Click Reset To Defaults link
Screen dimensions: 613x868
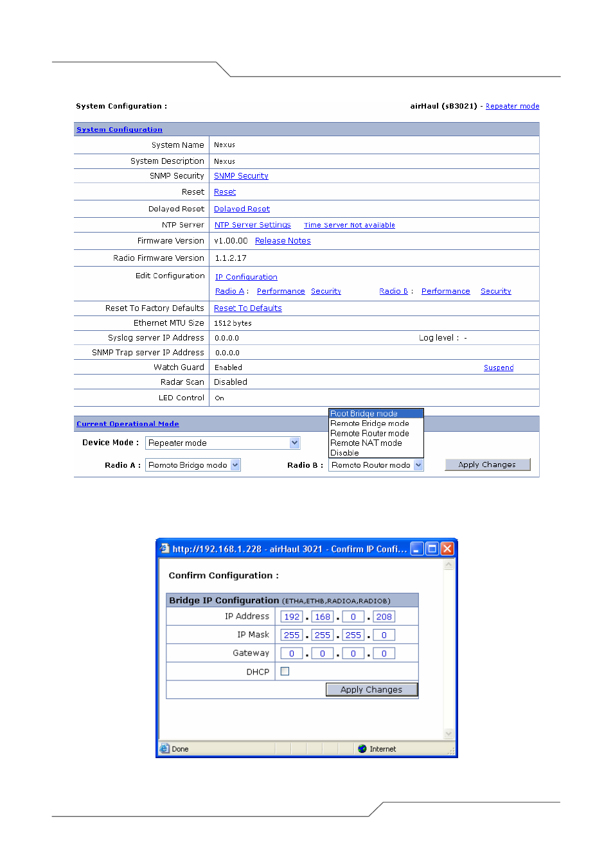[248, 308]
